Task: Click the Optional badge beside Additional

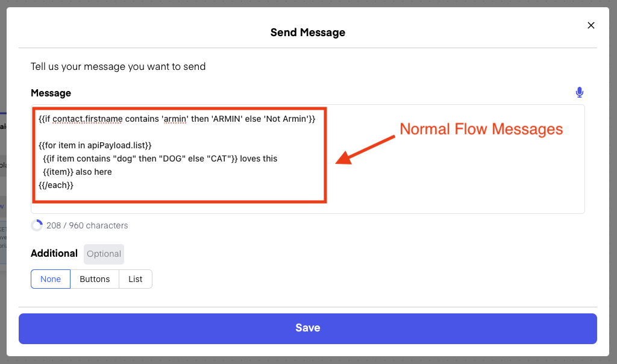Action: coord(104,254)
